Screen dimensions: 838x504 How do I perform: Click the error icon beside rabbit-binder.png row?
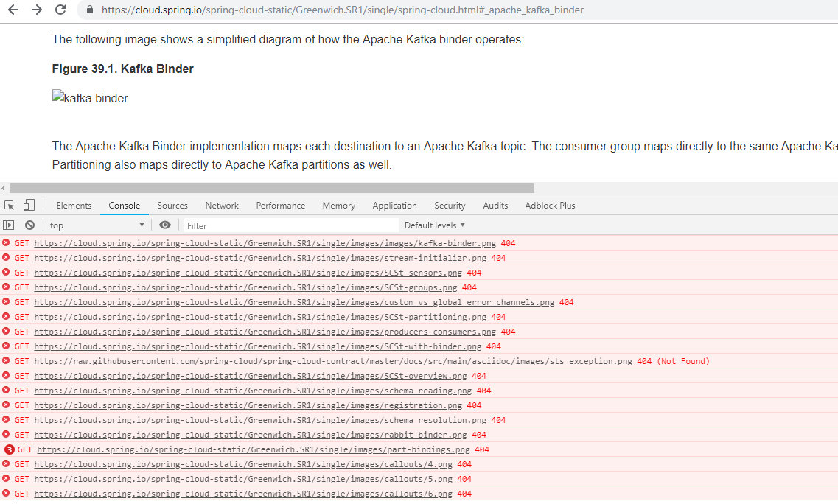point(6,435)
